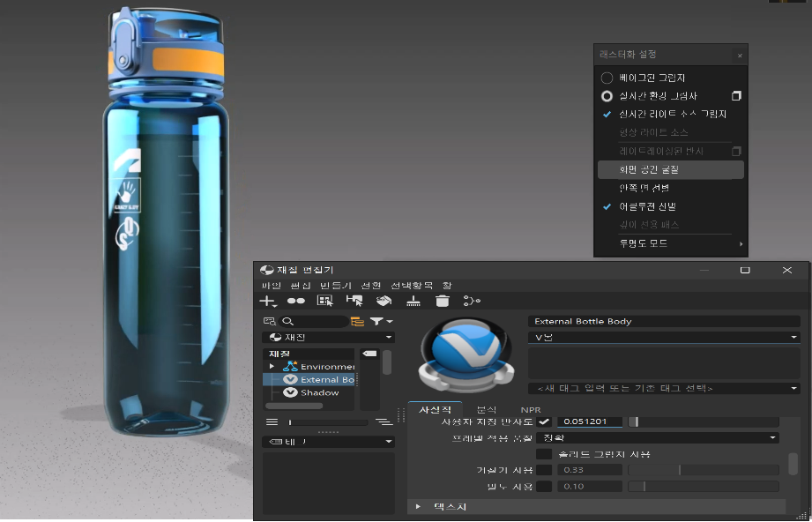Enable the checkbox beside value 0.33
This screenshot has height=522, width=812.
544,470
